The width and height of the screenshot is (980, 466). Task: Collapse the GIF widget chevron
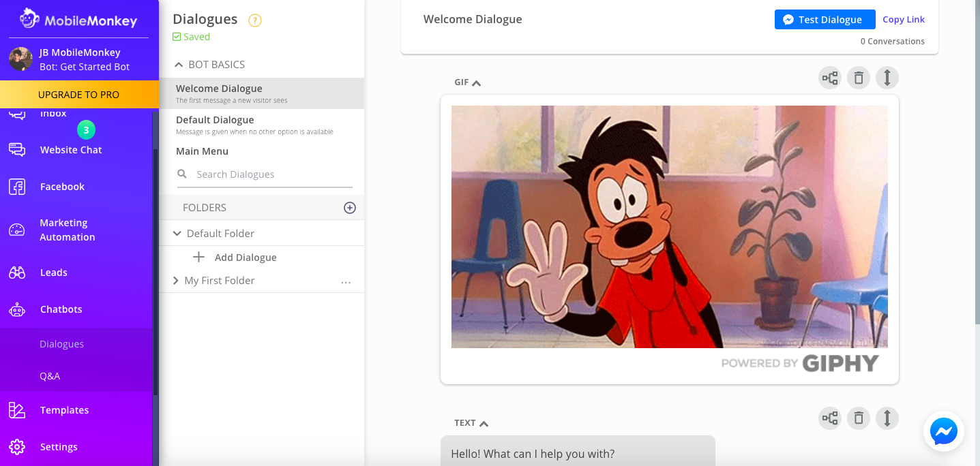pos(477,83)
